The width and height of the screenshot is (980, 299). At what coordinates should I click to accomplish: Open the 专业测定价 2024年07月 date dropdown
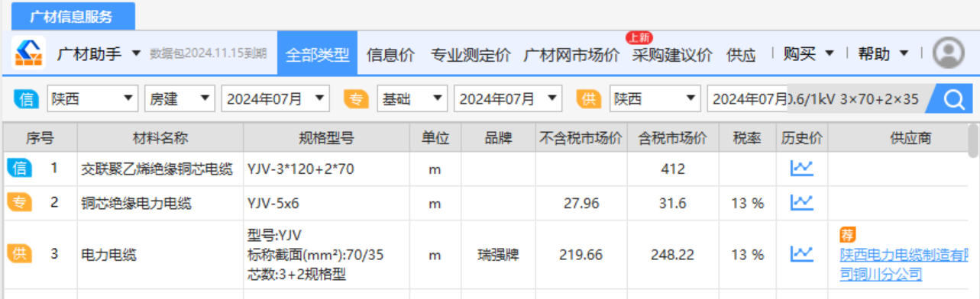[x=508, y=98]
